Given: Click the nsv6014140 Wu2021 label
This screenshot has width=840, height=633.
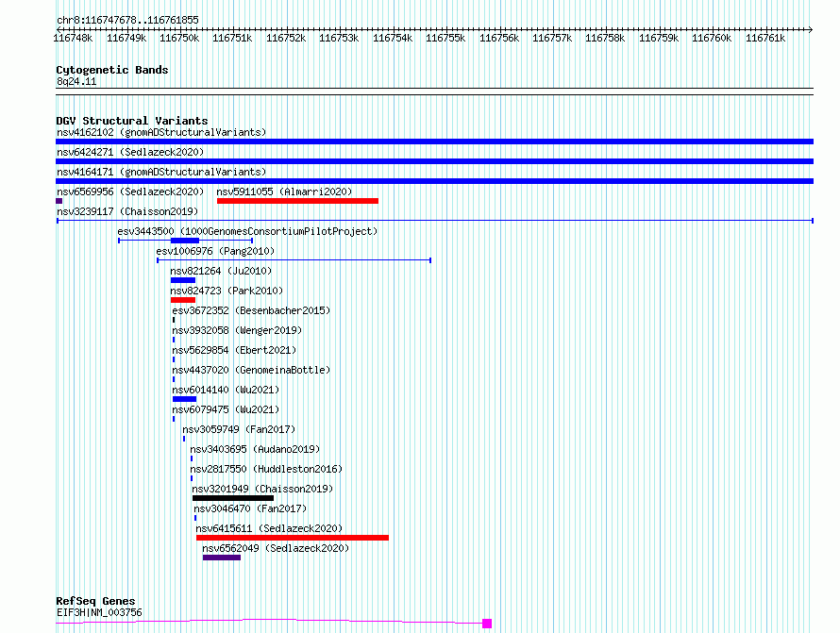Looking at the screenshot, I should (226, 390).
